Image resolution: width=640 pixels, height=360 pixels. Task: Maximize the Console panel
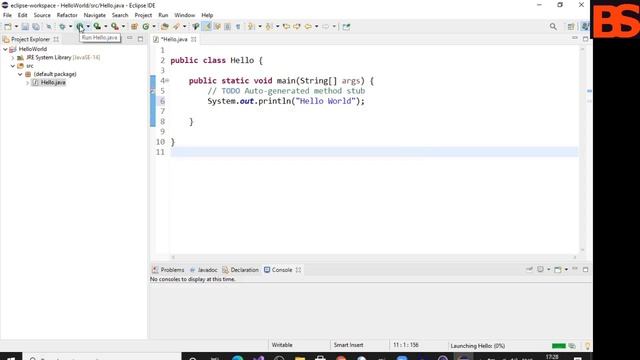coord(585,269)
